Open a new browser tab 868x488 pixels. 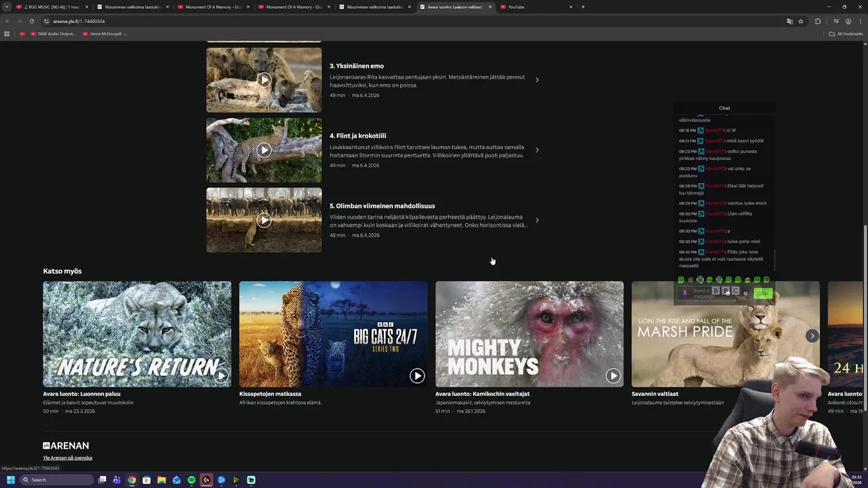point(583,7)
